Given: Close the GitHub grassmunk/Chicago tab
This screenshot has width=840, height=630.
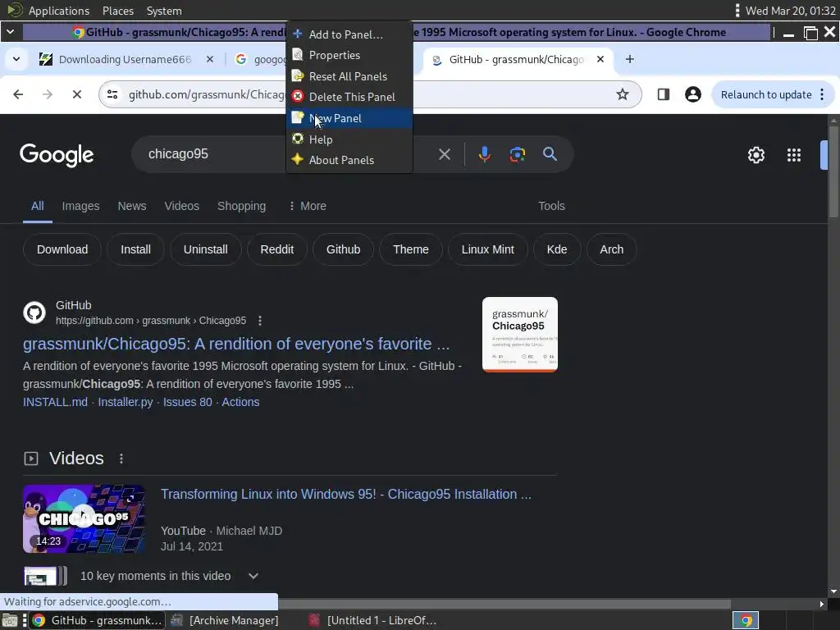Looking at the screenshot, I should 600,59.
